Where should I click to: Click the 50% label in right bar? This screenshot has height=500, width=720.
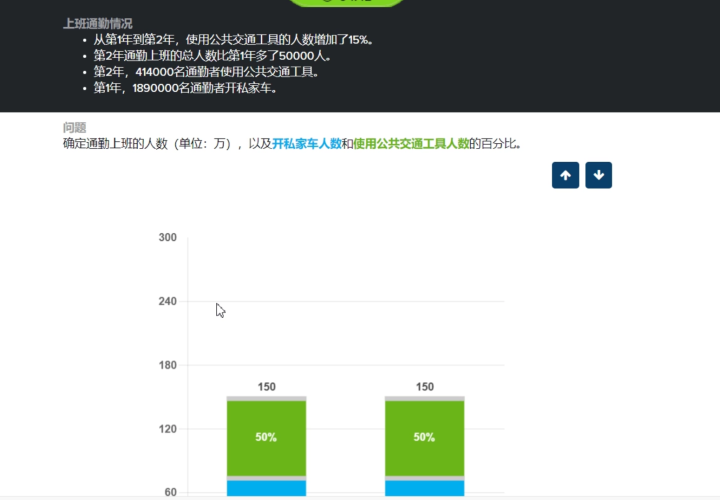(424, 438)
